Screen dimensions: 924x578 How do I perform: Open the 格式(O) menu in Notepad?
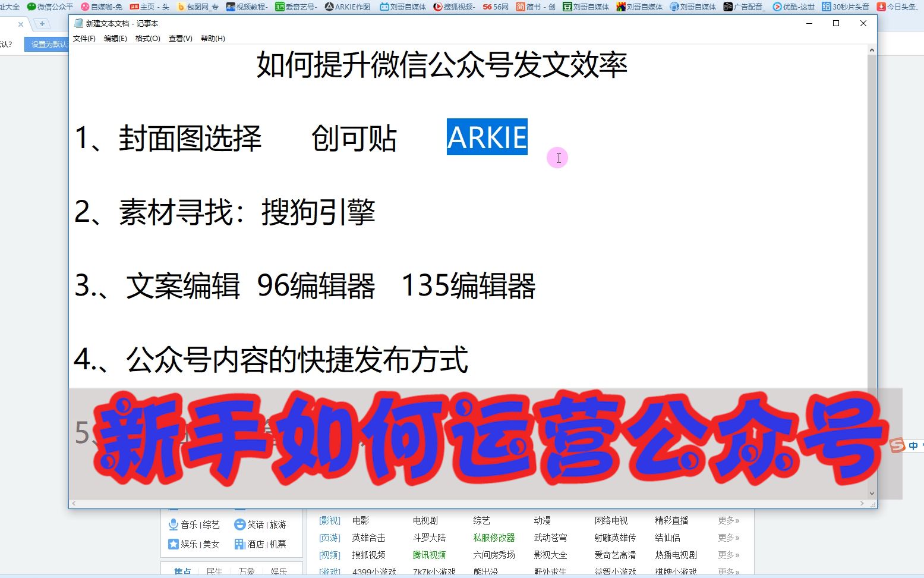coord(147,39)
